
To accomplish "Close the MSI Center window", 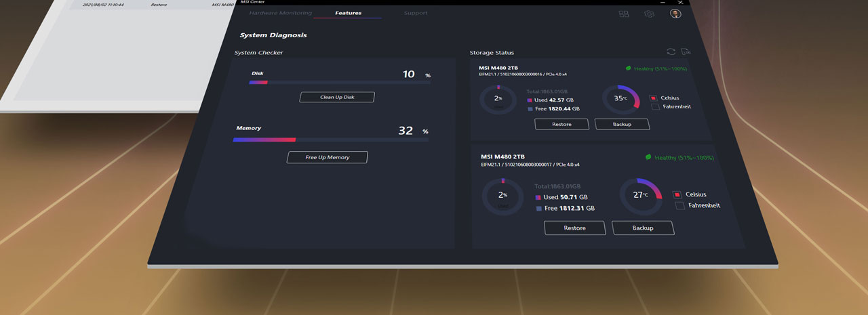I will click(x=680, y=3).
